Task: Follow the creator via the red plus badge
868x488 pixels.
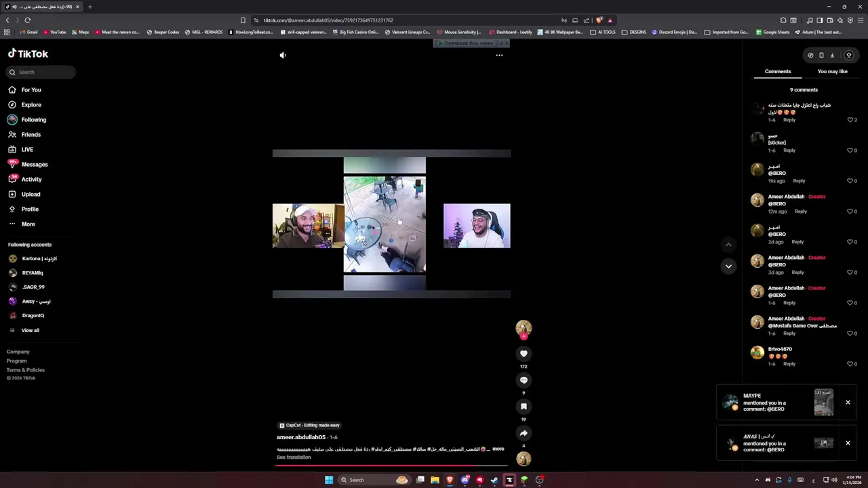Action: (x=524, y=336)
